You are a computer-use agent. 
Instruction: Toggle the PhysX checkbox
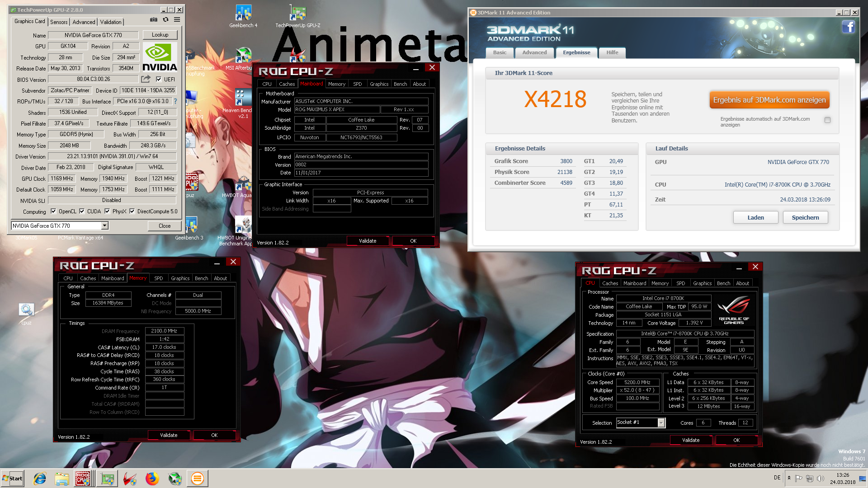[x=107, y=211]
